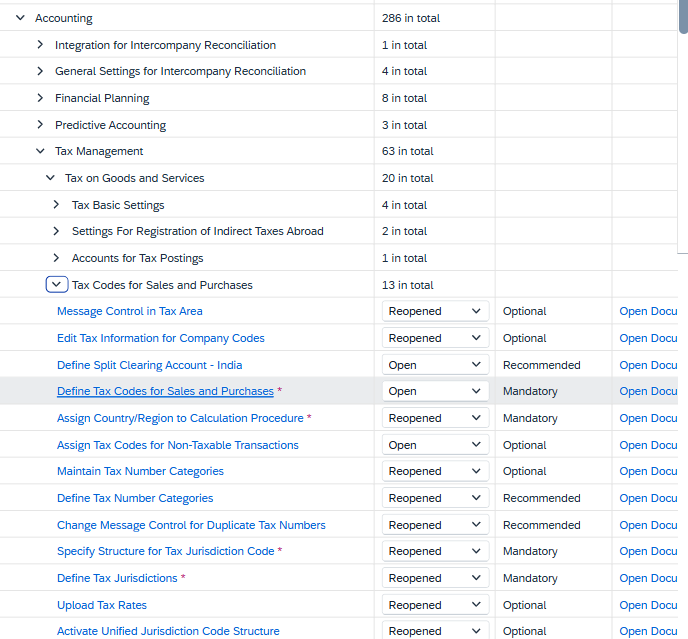Collapse the Tax Management node

point(40,151)
